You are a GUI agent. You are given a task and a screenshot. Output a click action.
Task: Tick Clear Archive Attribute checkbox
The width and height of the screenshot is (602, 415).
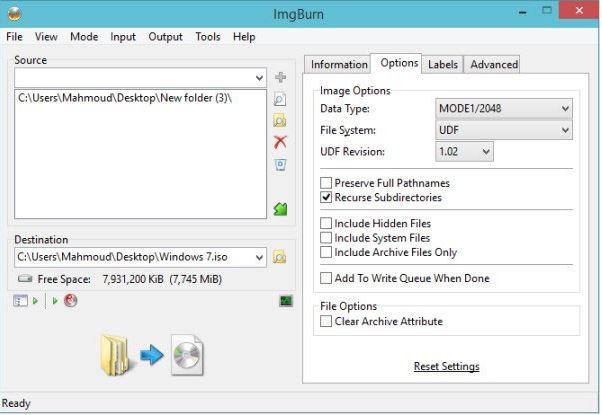(326, 321)
